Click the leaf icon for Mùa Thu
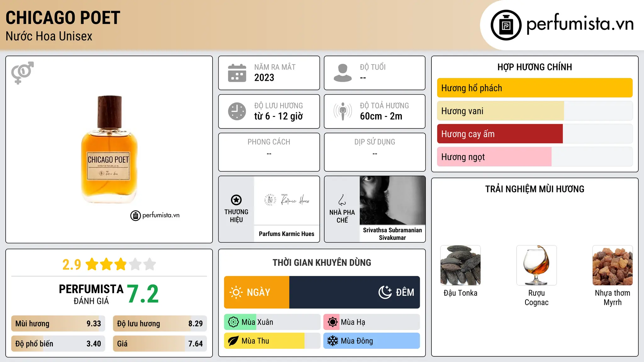The image size is (644, 362). [x=233, y=341]
